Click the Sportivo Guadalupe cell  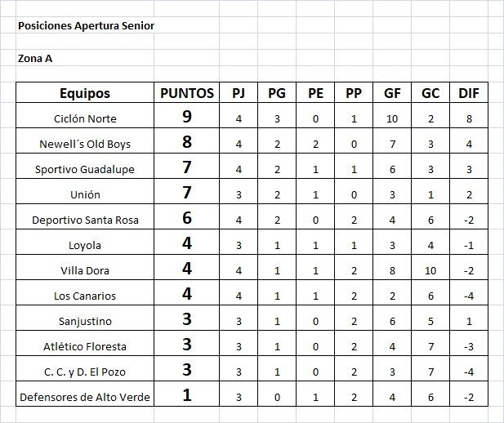85,167
